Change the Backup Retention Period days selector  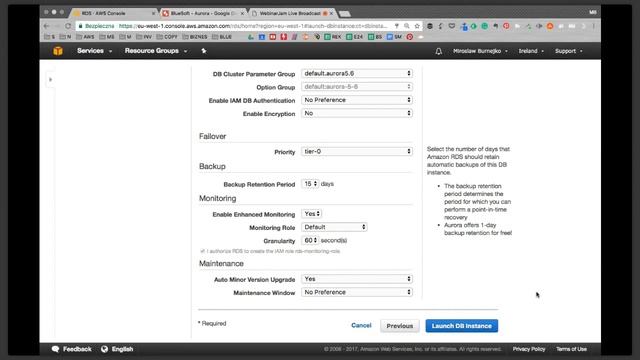pos(310,184)
